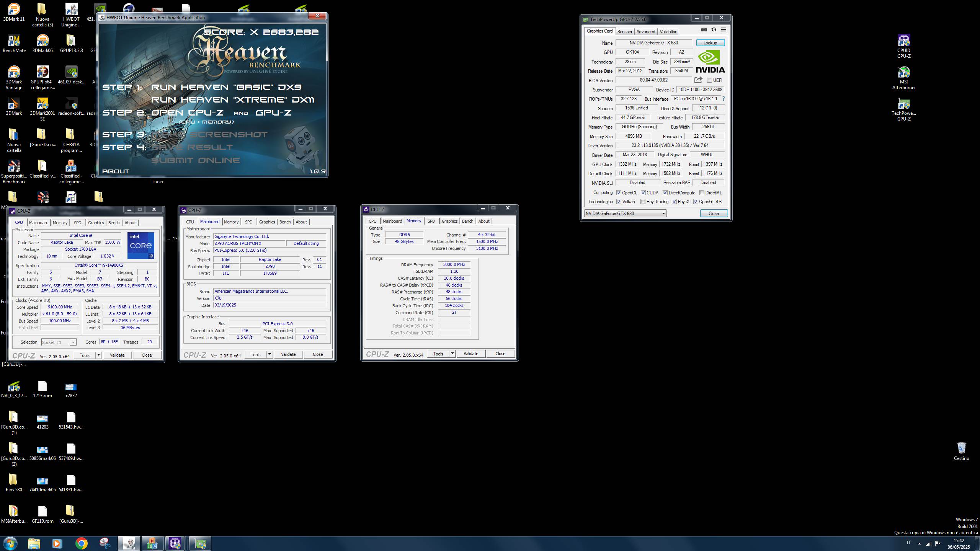The height and width of the screenshot is (551, 980).
Task: Open GPUPI 3.3.3 folder icon
Action: point(71,44)
